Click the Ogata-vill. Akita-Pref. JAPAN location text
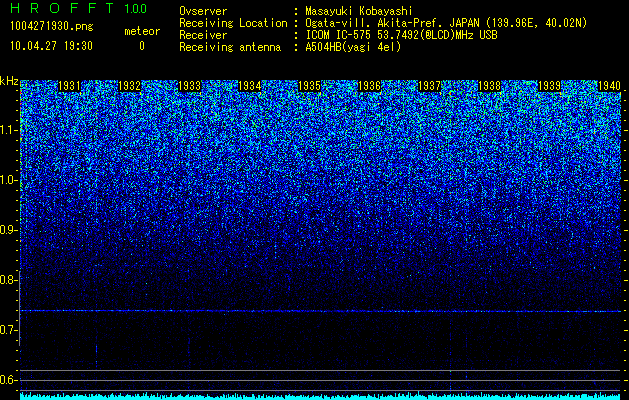The image size is (629, 400). click(x=446, y=23)
